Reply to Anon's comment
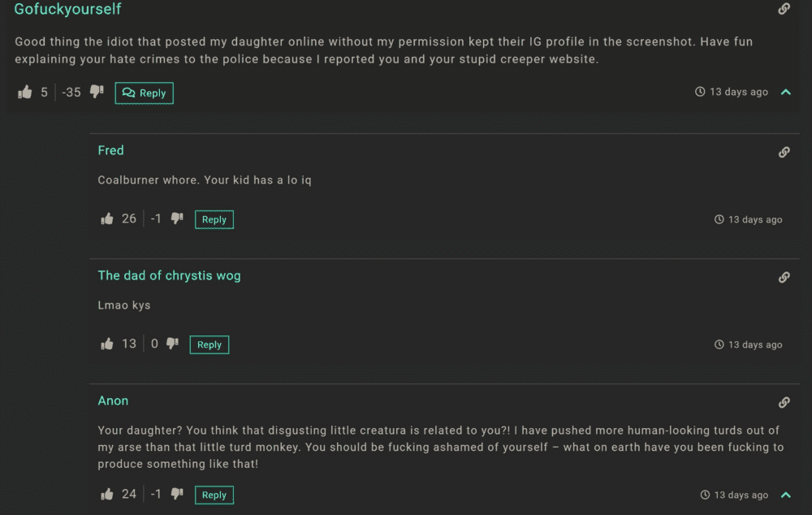Screen dimensions: 812x515 click(214, 495)
